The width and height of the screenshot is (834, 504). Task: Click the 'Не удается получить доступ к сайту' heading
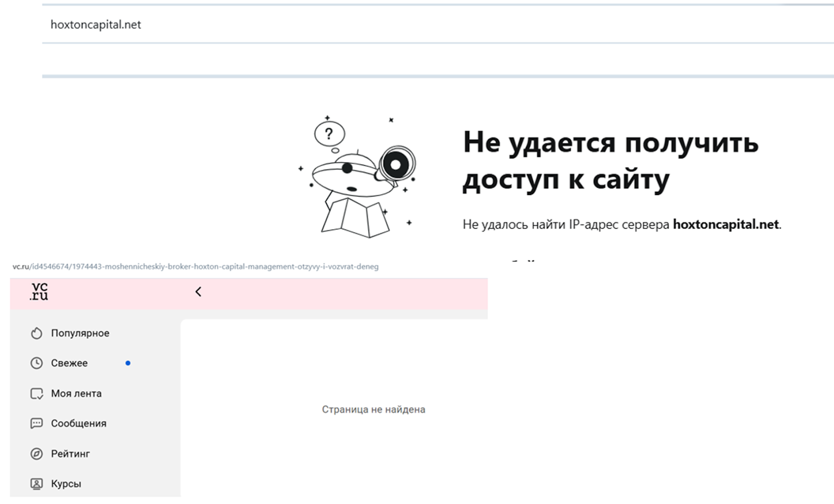pos(610,161)
